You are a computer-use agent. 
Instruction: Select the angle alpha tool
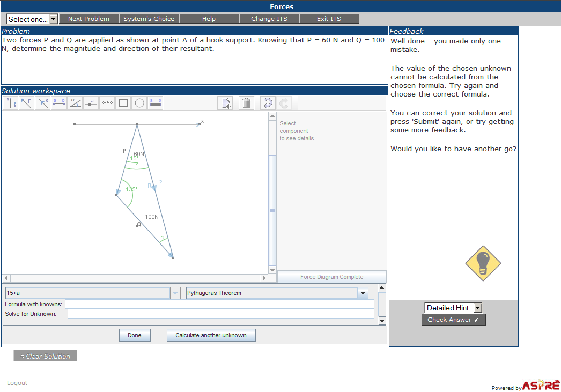pos(75,103)
